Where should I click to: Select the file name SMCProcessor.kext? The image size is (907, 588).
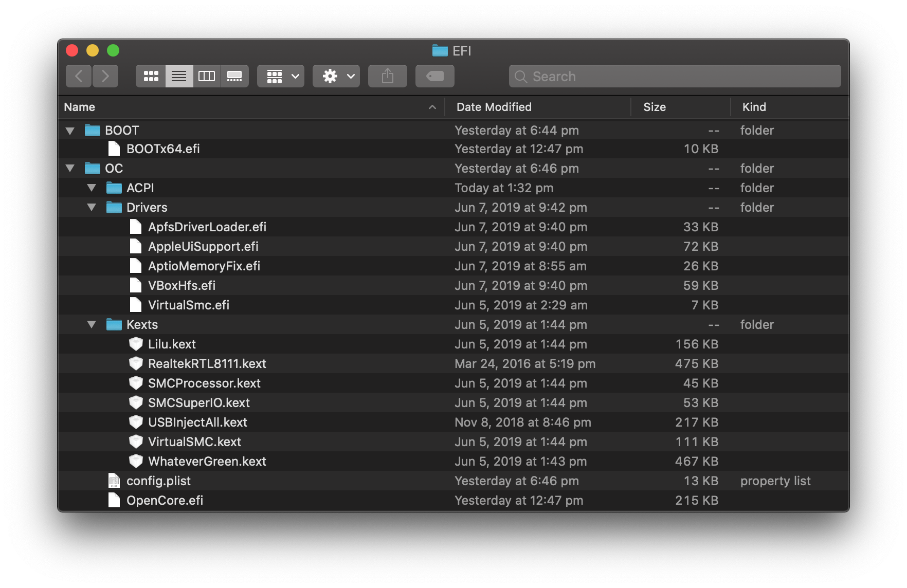tap(204, 383)
